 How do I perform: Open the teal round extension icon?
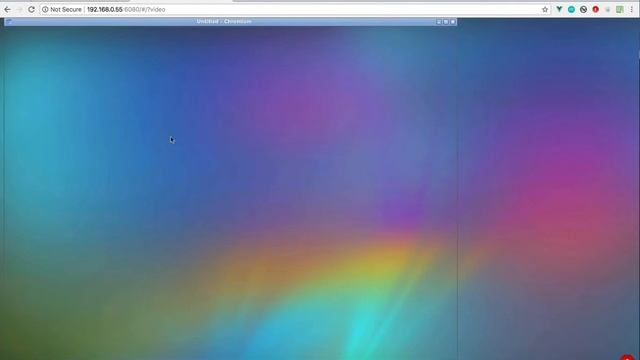point(571,9)
